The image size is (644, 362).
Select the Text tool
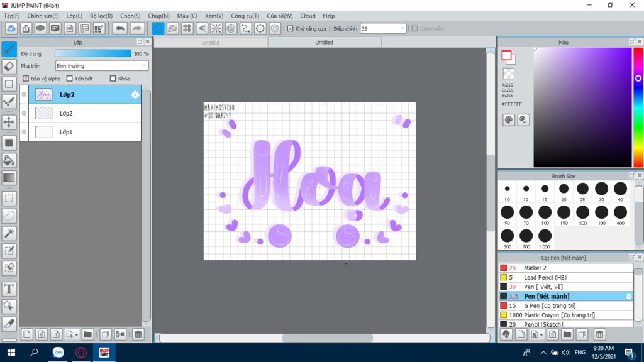pyautogui.click(x=9, y=289)
